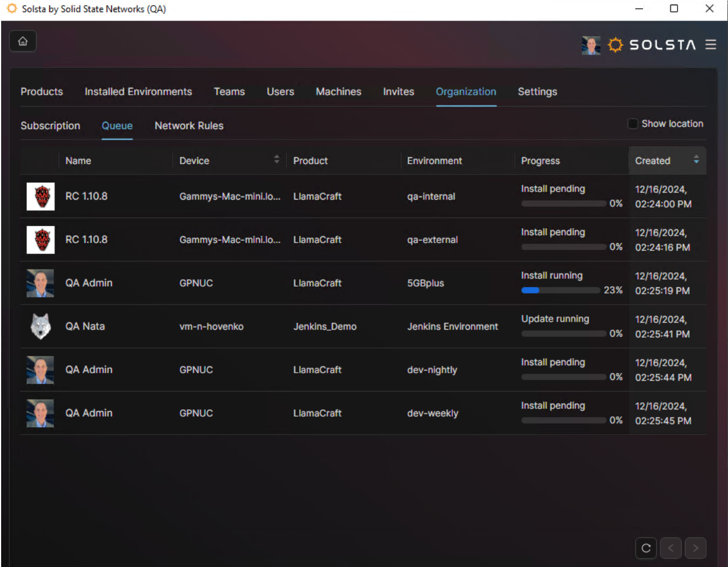Go to the previous page arrow

[671, 548]
